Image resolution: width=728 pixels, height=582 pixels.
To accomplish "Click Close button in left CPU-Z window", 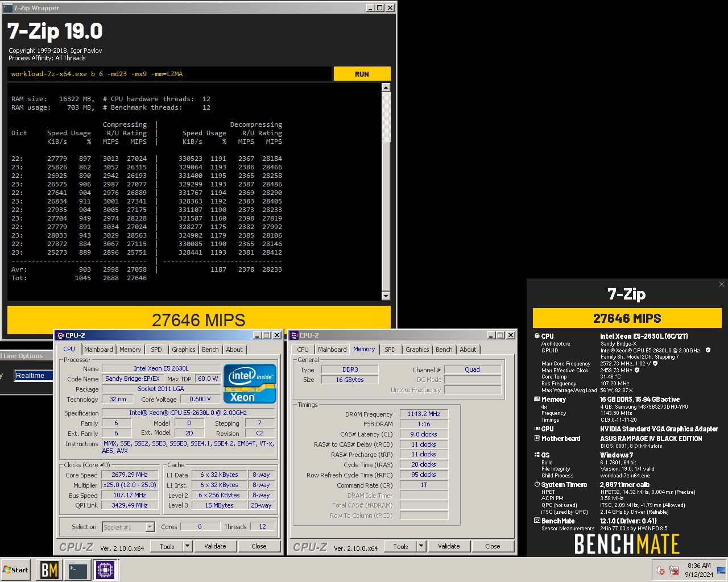I will click(259, 546).
